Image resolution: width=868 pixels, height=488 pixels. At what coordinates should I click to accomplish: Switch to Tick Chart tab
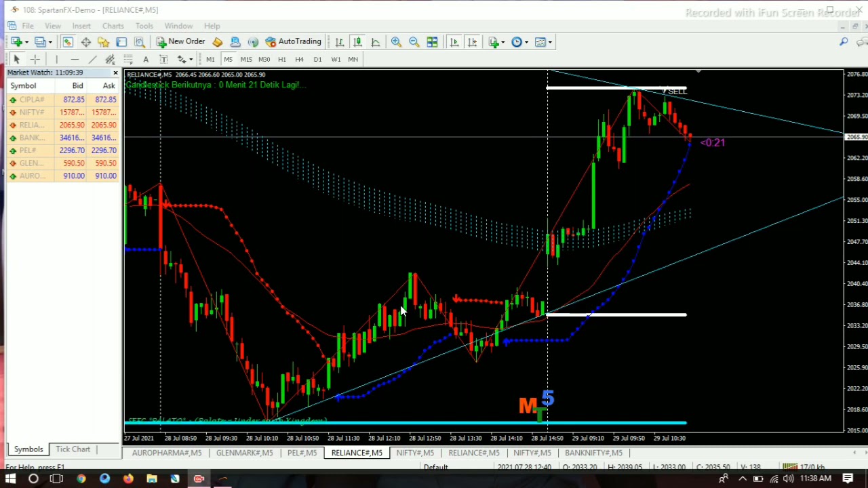73,449
